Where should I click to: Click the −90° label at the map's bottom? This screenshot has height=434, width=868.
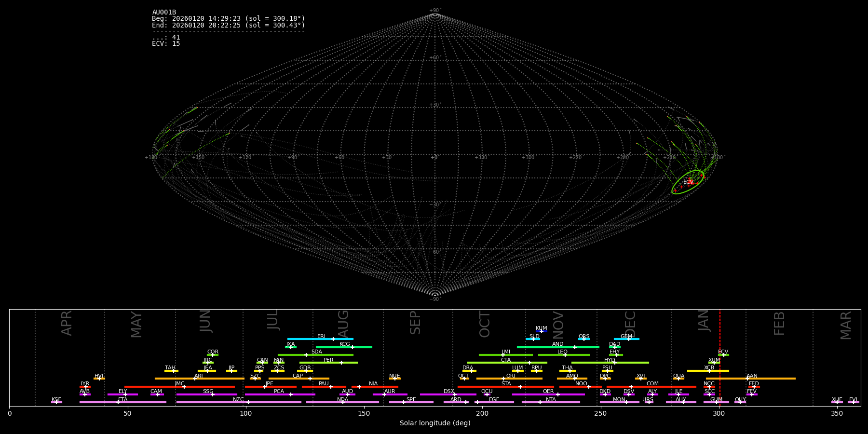click(x=435, y=299)
